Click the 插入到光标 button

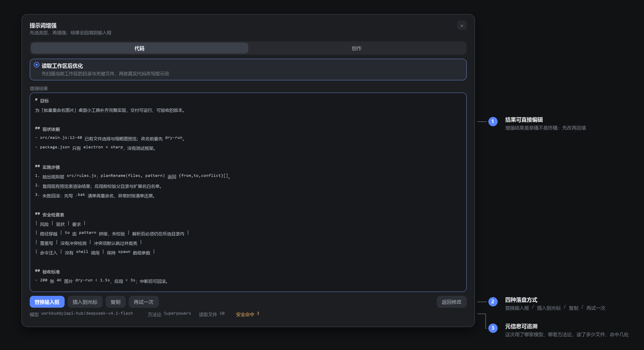pyautogui.click(x=85, y=302)
